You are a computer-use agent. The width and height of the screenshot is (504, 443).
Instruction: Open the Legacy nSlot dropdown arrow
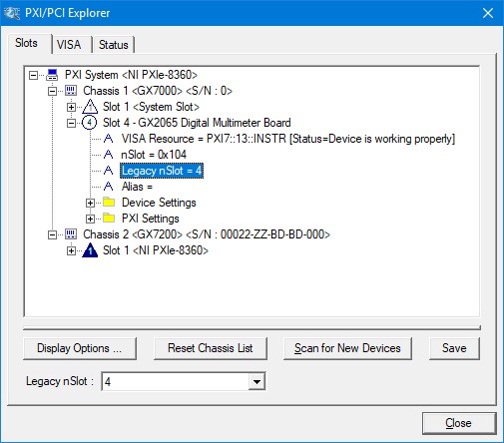[x=256, y=381]
